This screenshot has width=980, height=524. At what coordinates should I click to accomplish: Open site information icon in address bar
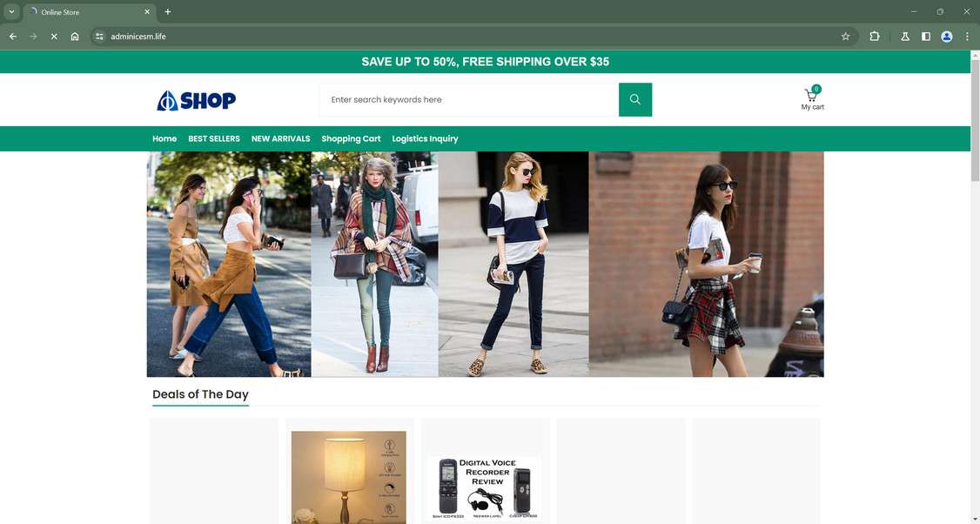coord(99,37)
